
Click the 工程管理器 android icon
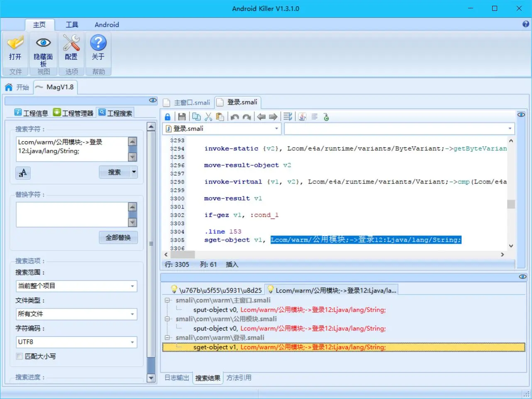click(57, 113)
